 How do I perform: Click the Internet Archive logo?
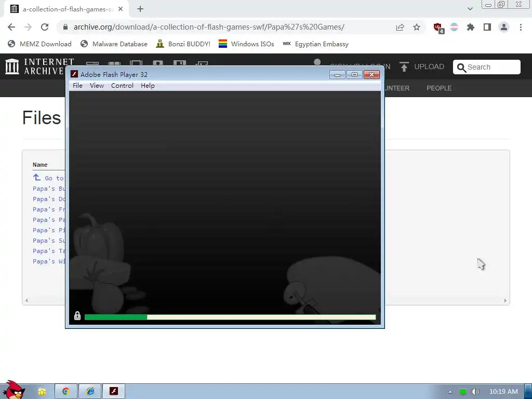click(39, 66)
